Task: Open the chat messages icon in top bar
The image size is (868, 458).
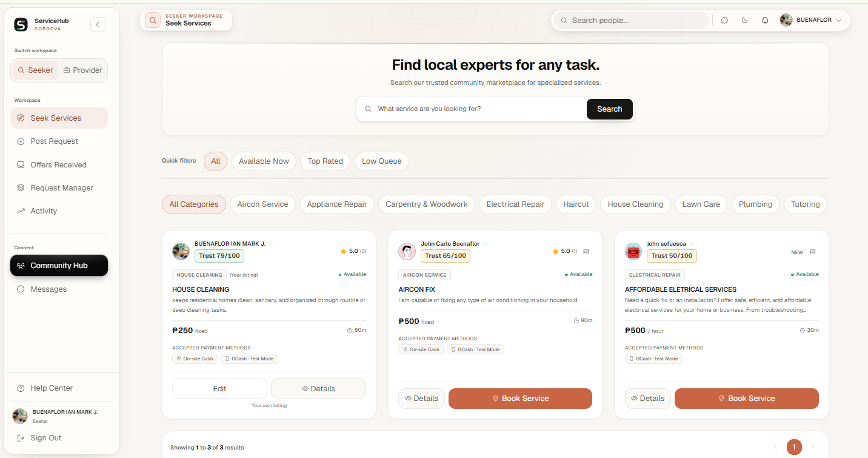Action: pos(724,20)
